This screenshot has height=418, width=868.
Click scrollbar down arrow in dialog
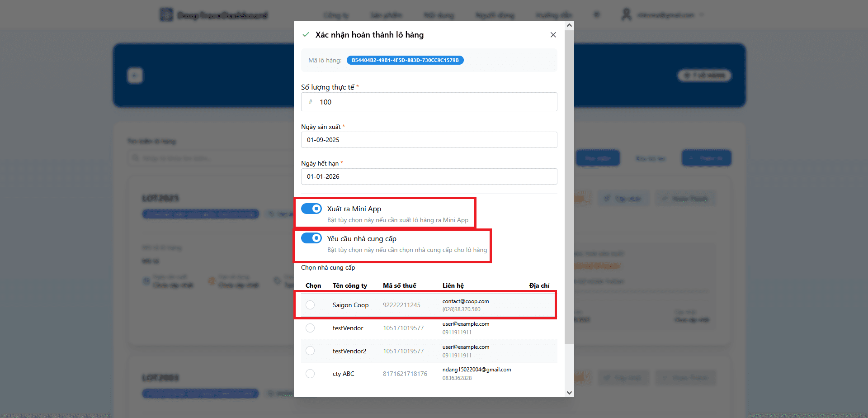[x=569, y=392]
